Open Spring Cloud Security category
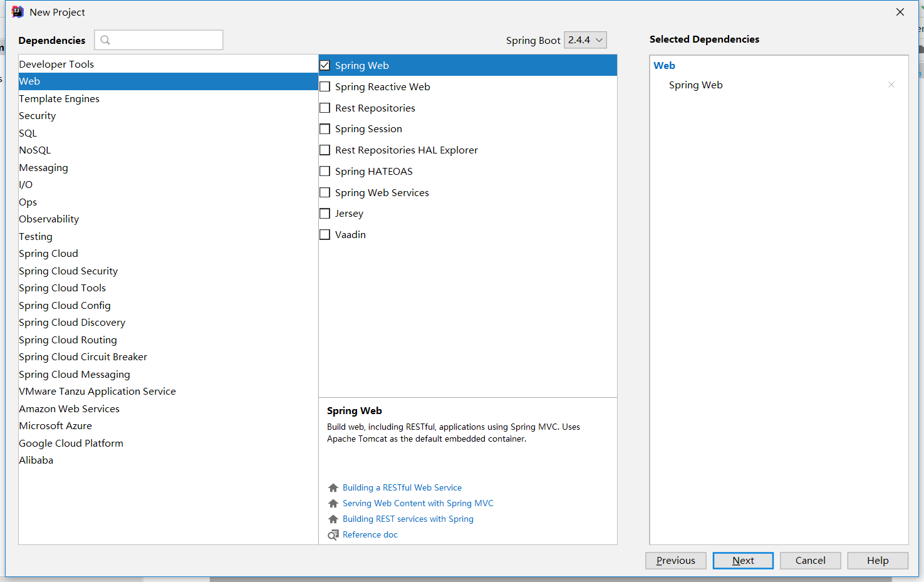This screenshot has height=582, width=924. [x=169, y=271]
